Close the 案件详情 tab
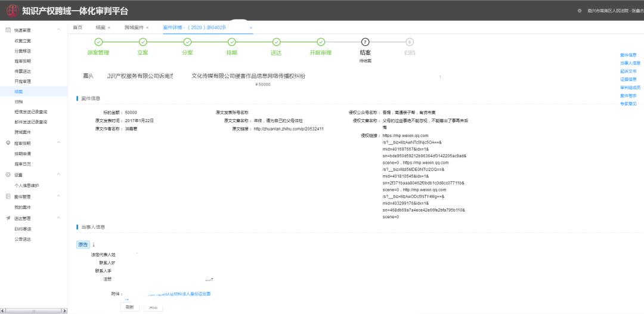This screenshot has width=644, height=314. [x=251, y=27]
